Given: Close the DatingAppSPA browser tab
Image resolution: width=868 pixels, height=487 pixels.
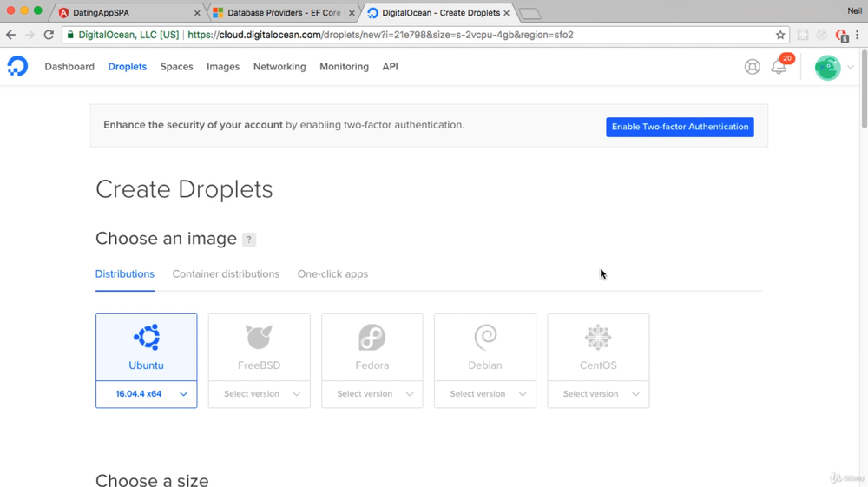Looking at the screenshot, I should tap(197, 13).
